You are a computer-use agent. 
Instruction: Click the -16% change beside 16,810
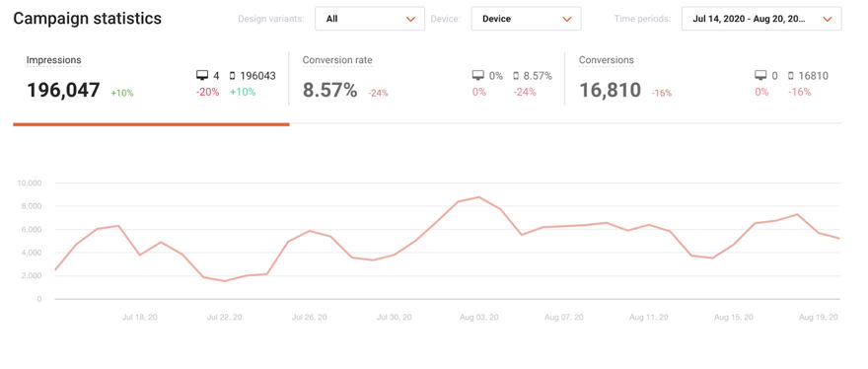pos(662,93)
